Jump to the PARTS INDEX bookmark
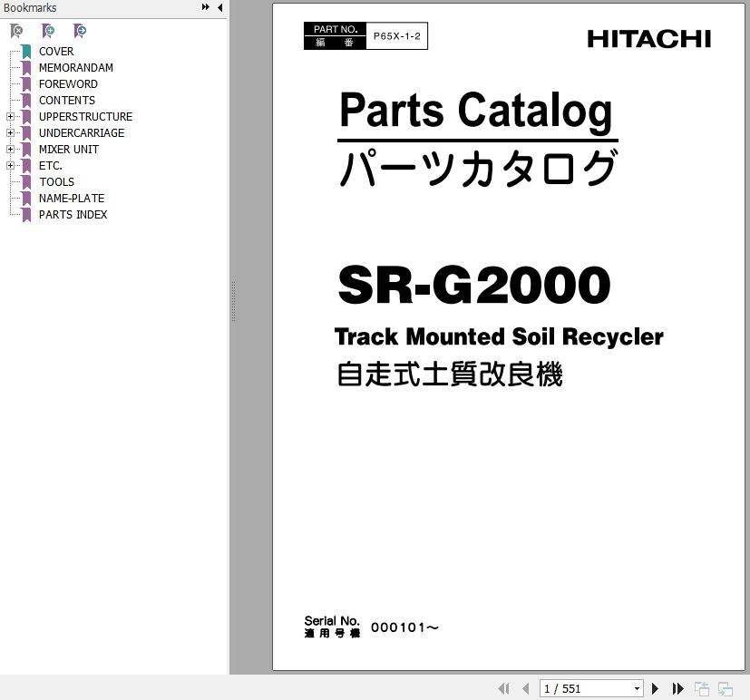Image resolution: width=750 pixels, height=700 pixels. (73, 215)
